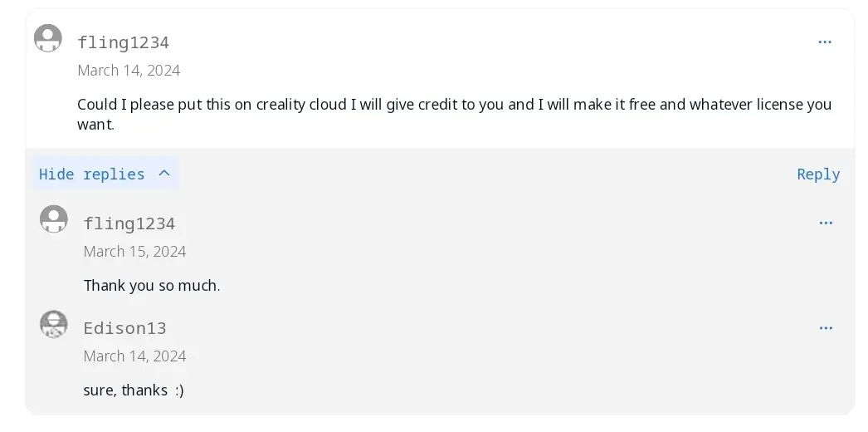Click the word 'want.' ending the top comment
This screenshot has width=868, height=432.
click(95, 125)
